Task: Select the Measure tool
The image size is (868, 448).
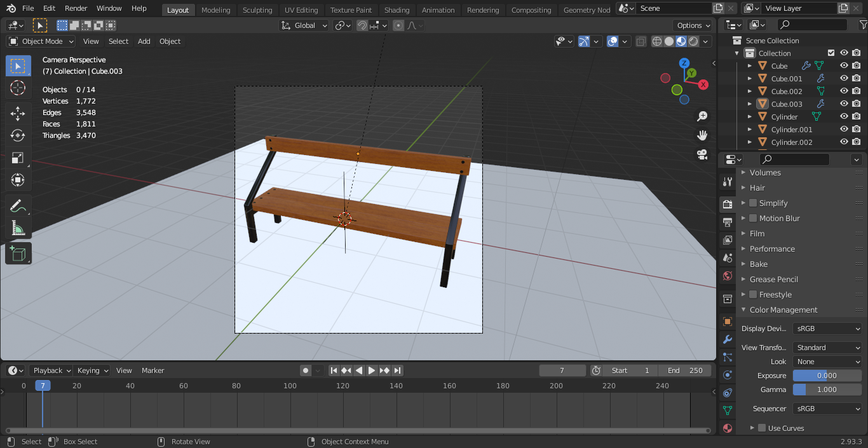Action: click(x=18, y=228)
